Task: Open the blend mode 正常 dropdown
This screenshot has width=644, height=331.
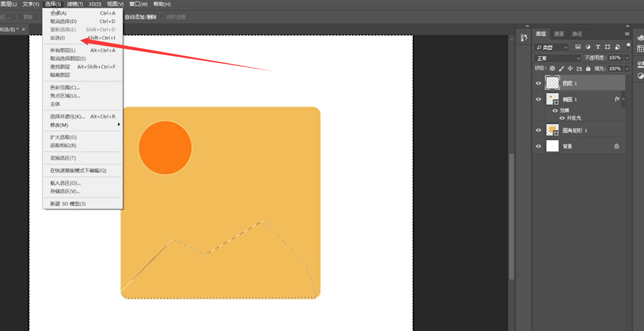Action: coord(557,58)
